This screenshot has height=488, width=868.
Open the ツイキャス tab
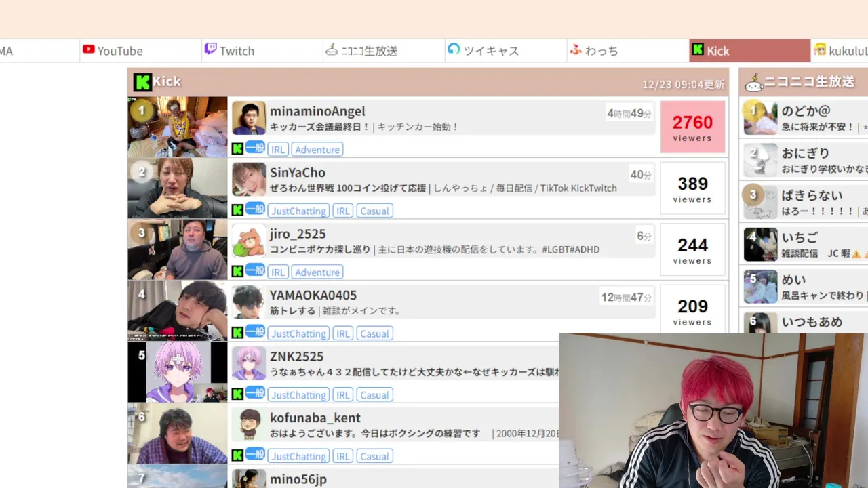506,51
